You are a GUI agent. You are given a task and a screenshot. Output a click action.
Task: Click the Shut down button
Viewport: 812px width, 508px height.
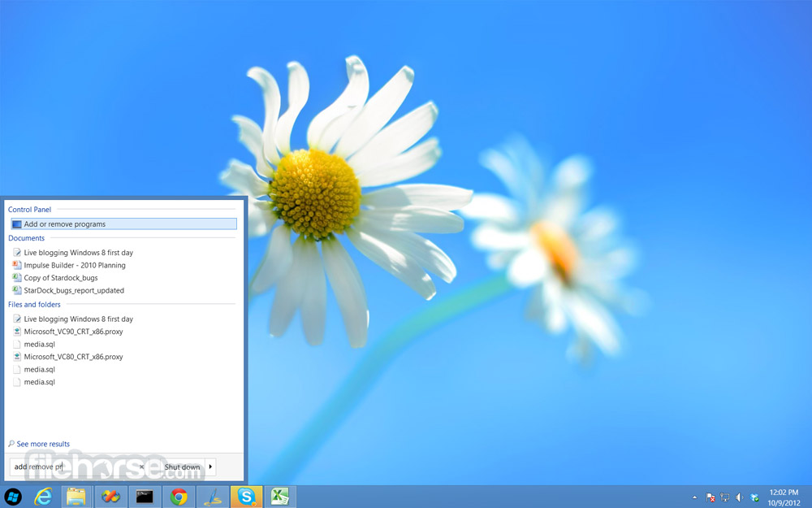click(182, 467)
